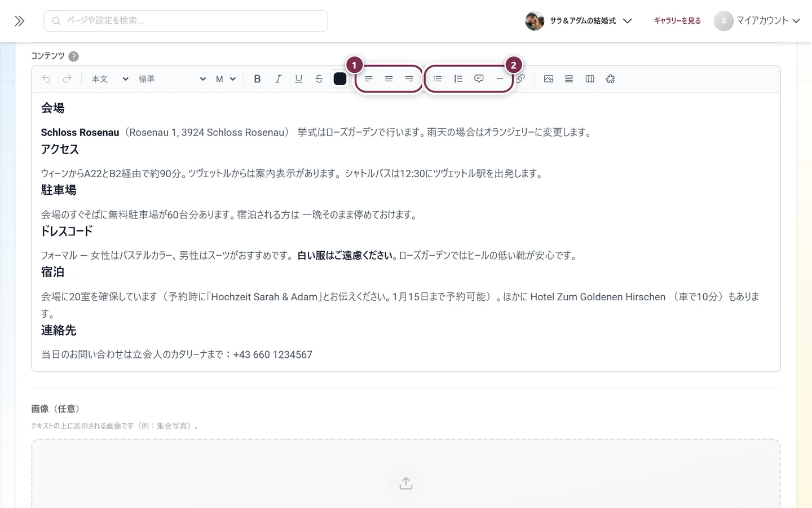Open the M size dropdown
This screenshot has width=812, height=508.
pos(226,79)
